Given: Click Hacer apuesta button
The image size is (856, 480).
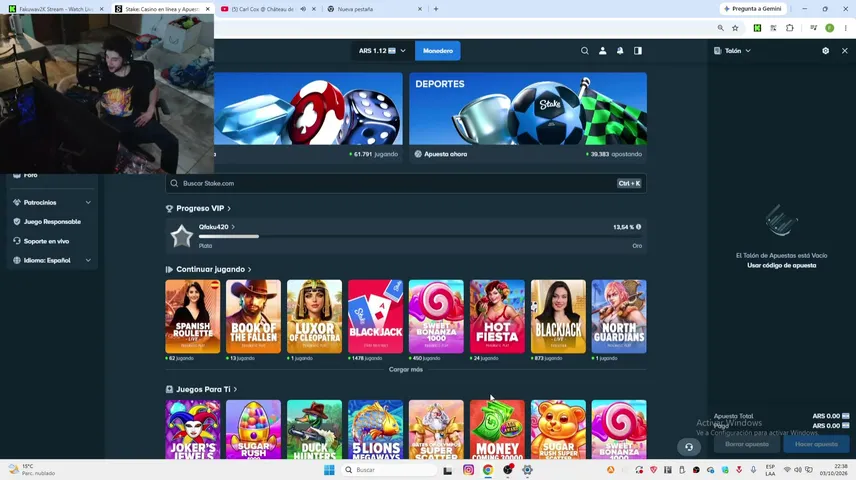Looking at the screenshot, I should [x=816, y=444].
